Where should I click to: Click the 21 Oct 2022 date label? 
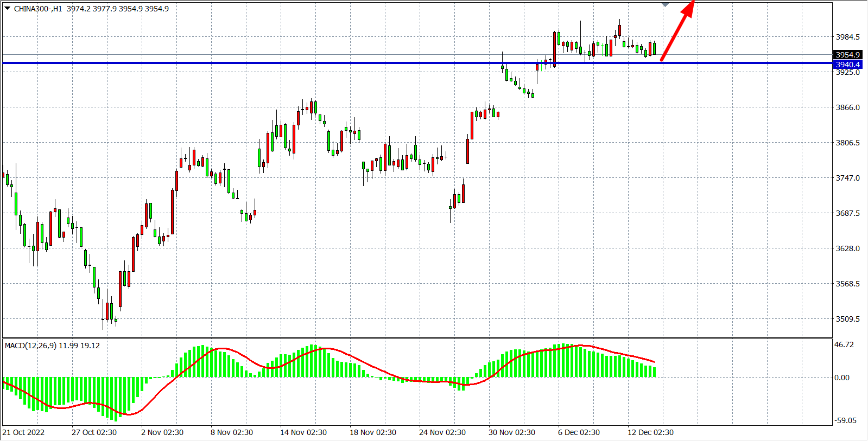(x=24, y=432)
